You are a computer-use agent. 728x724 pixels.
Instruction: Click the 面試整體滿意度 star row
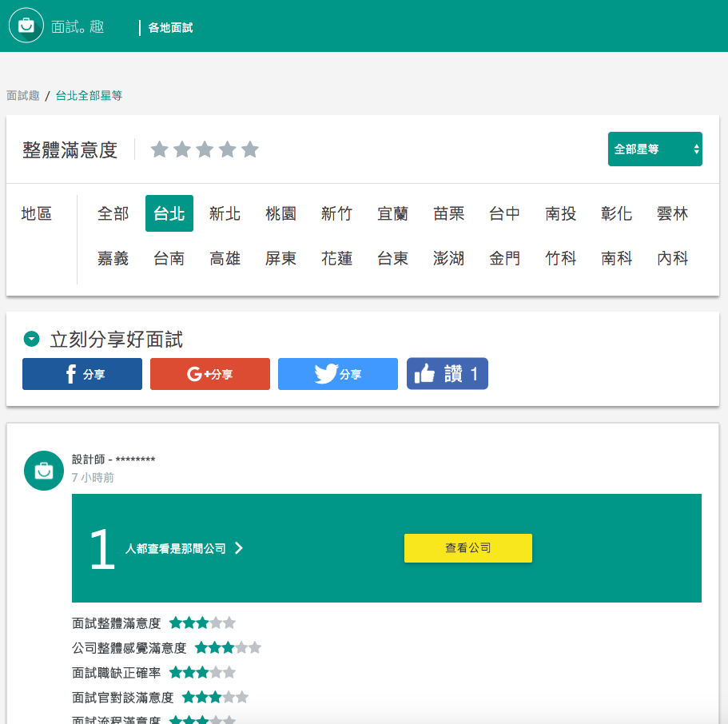[202, 623]
